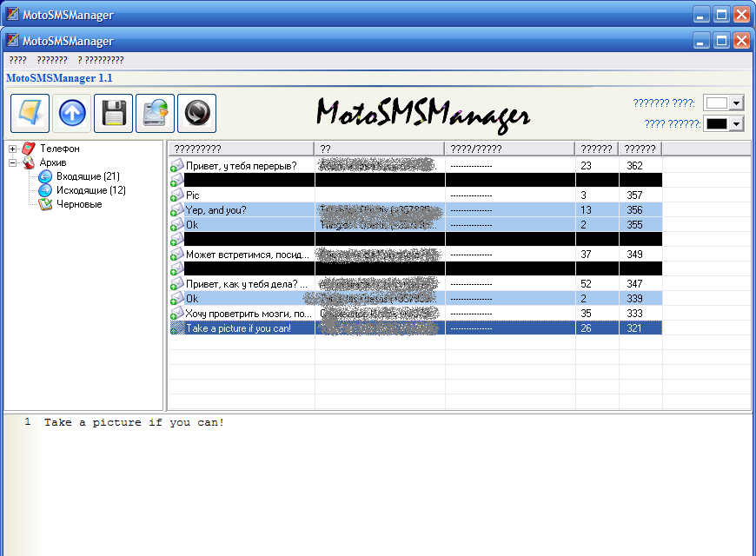Click the white color swatch

(717, 103)
